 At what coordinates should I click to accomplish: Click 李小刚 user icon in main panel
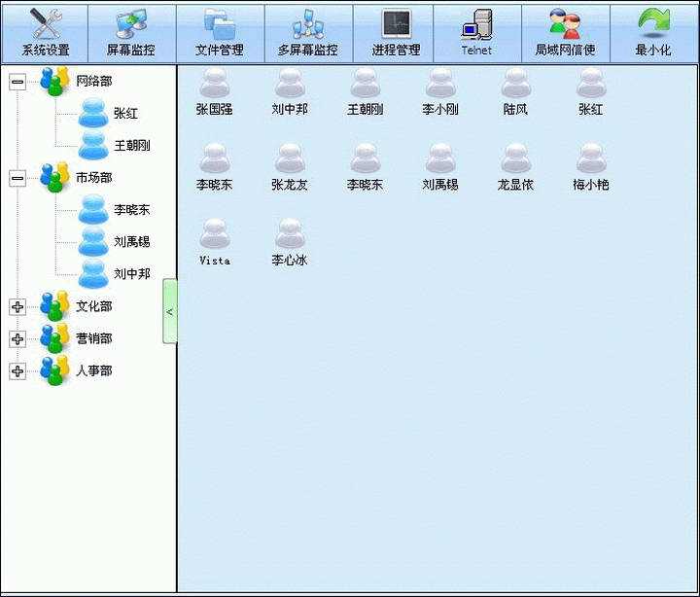[440, 91]
